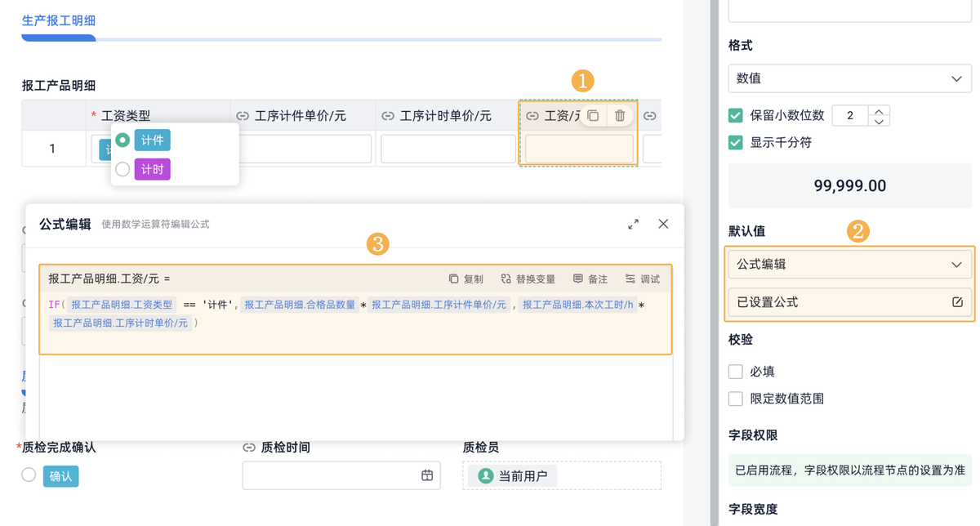The width and height of the screenshot is (980, 526).
Task: Expand the formula editor to fullscreen
Action: click(633, 224)
